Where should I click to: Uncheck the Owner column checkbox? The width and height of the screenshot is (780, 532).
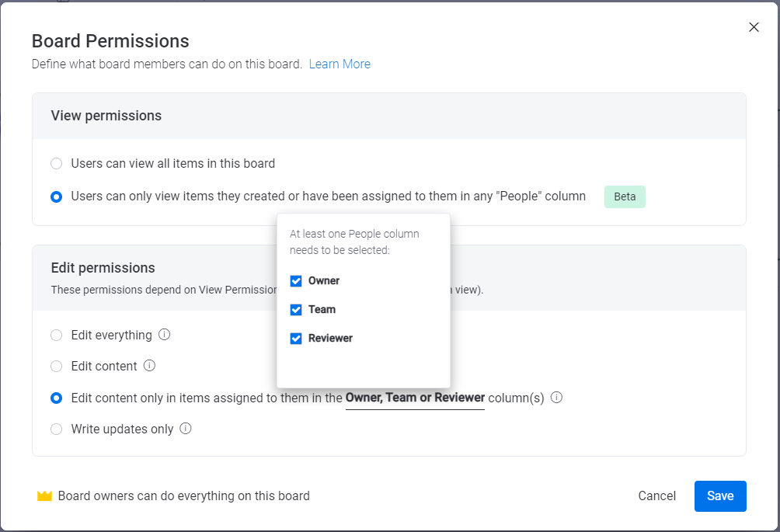pyautogui.click(x=296, y=281)
